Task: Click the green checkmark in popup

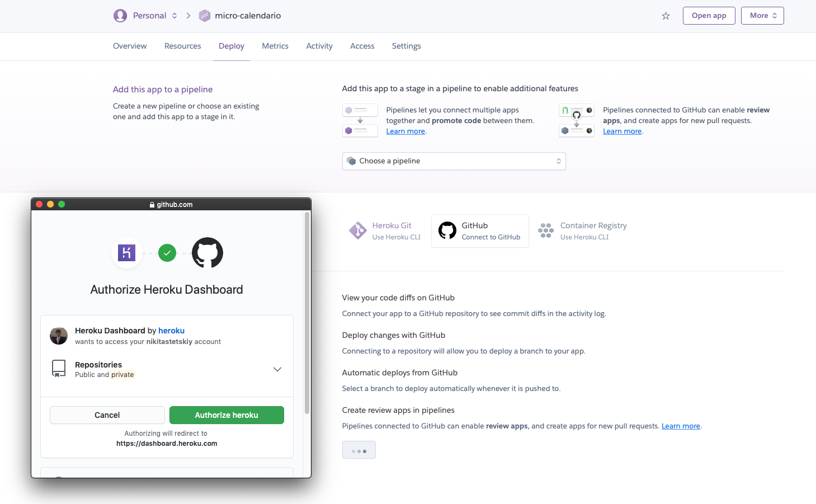Action: pyautogui.click(x=167, y=253)
